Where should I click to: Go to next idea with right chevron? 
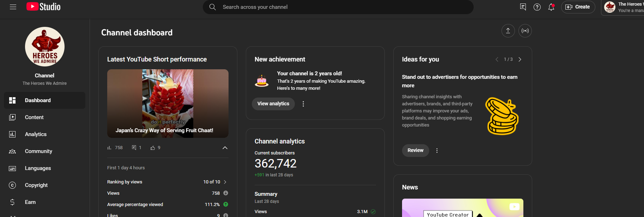pyautogui.click(x=520, y=59)
